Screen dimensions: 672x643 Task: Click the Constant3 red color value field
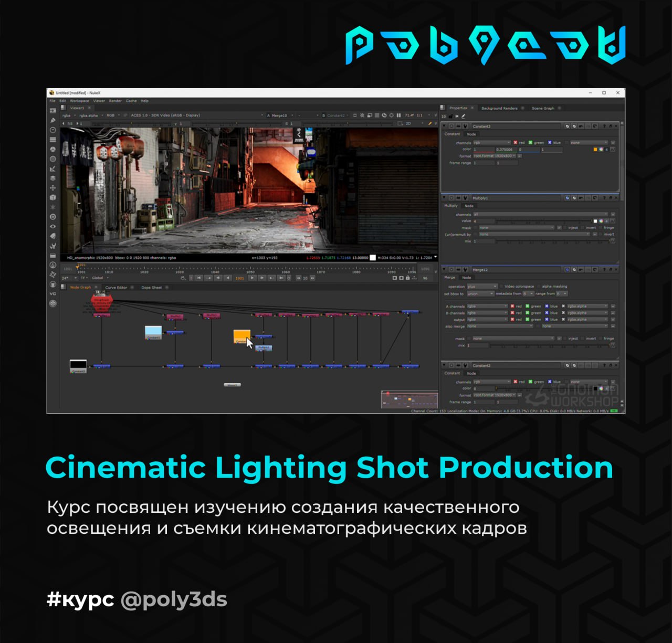[x=484, y=150]
